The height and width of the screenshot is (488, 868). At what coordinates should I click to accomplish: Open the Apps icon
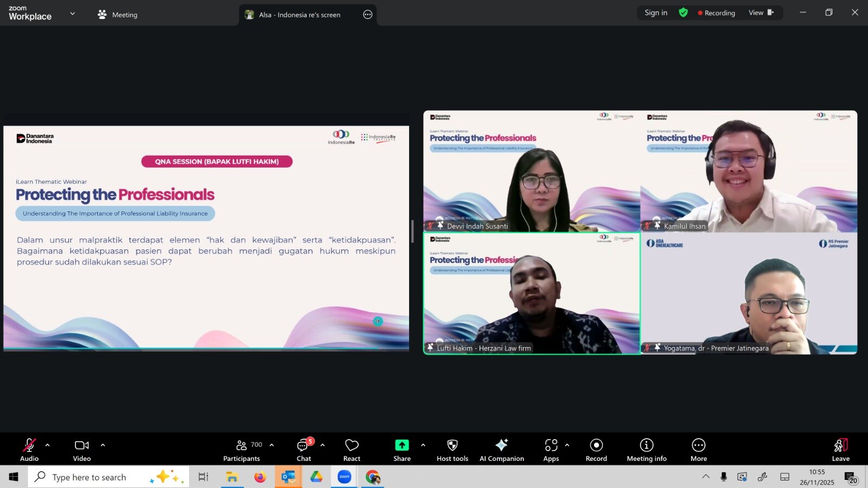click(551, 450)
